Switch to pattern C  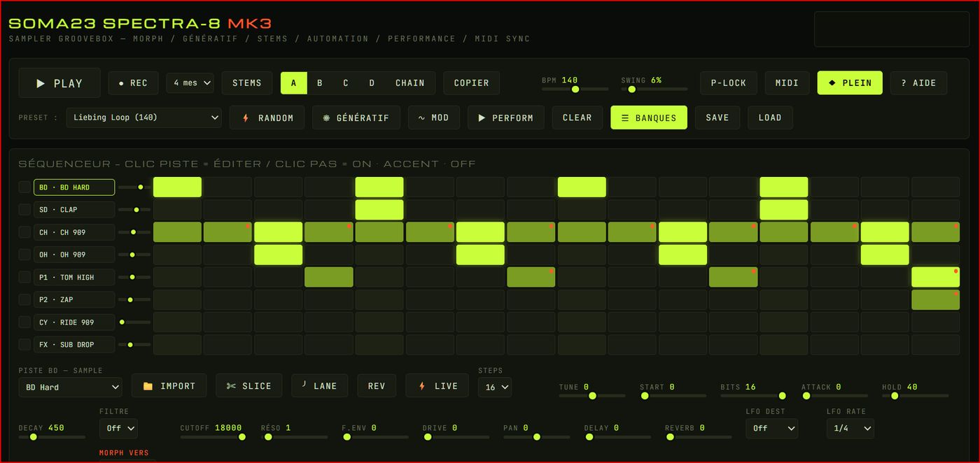tap(346, 83)
